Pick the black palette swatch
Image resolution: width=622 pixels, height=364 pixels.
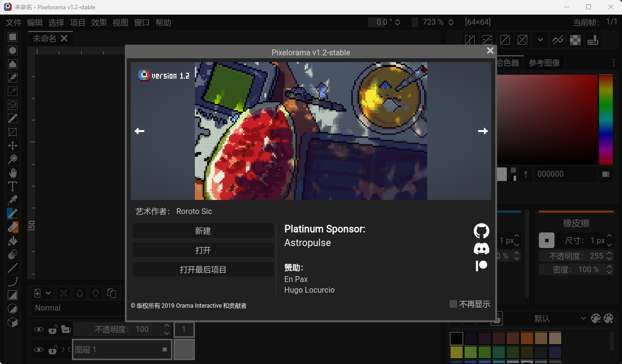[456, 338]
